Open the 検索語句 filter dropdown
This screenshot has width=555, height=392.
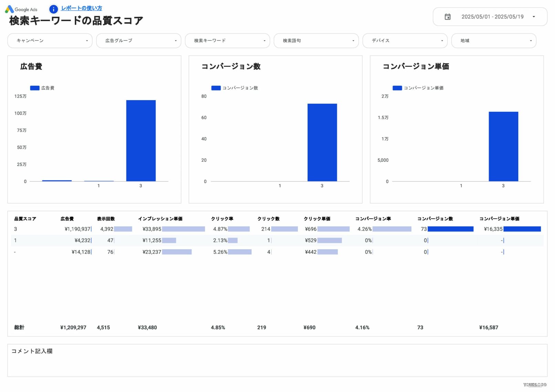316,41
